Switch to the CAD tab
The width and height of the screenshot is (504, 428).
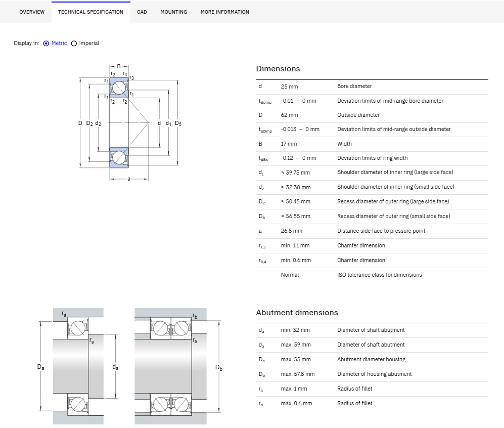click(x=142, y=12)
